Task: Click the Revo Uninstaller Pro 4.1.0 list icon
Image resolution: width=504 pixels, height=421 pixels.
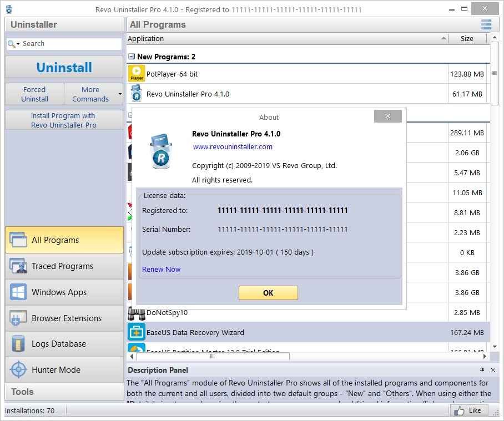Action: tap(137, 93)
